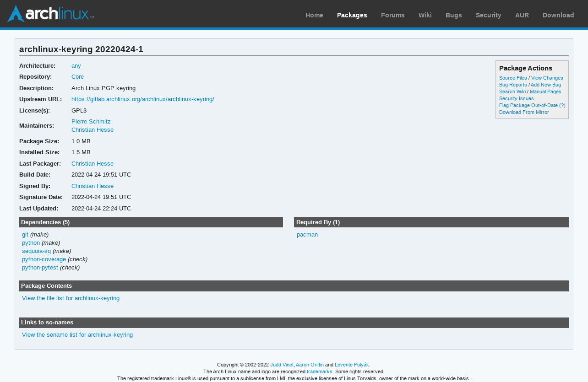Click the Dependencies (5) header
This screenshot has height=382, width=588.
pos(151,222)
